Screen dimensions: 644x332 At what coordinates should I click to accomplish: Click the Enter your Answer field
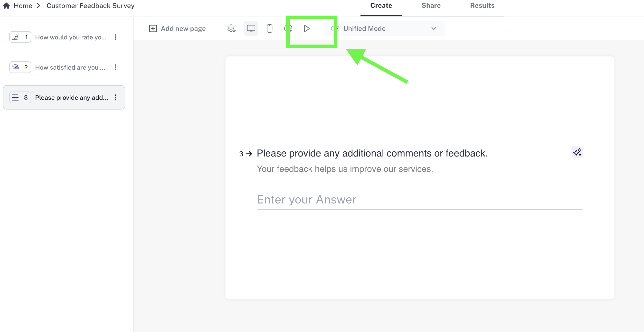pyautogui.click(x=419, y=200)
